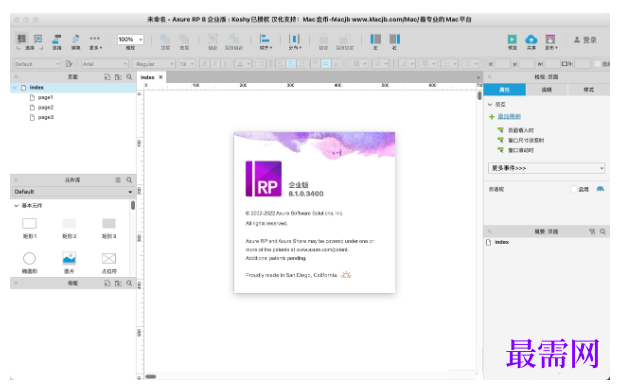Viewport: 618px width, 385px height.
Task: Open the 100% zoom dropdown
Action: [x=130, y=39]
